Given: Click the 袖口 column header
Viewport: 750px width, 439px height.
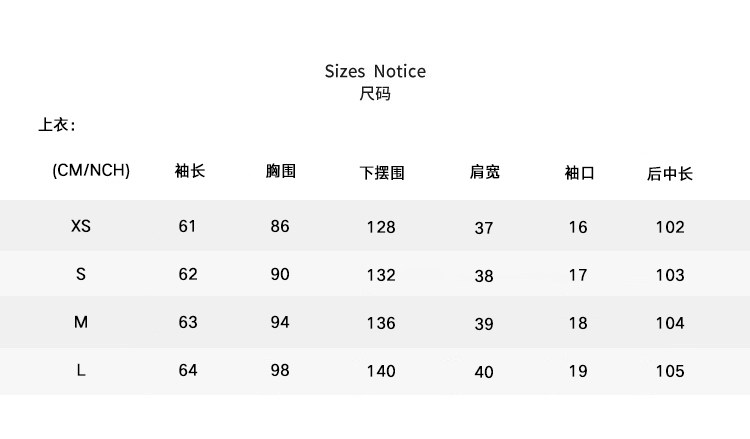Looking at the screenshot, I should click(579, 173).
